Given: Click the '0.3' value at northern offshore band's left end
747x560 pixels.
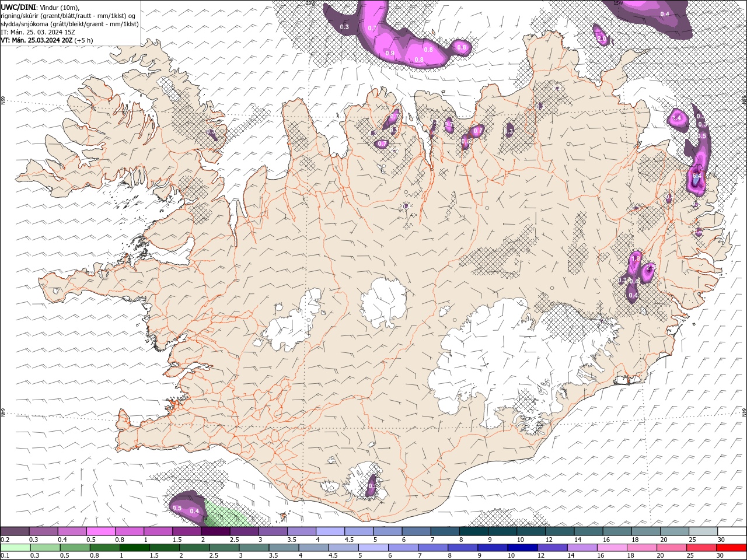Looking at the screenshot, I should 344,27.
